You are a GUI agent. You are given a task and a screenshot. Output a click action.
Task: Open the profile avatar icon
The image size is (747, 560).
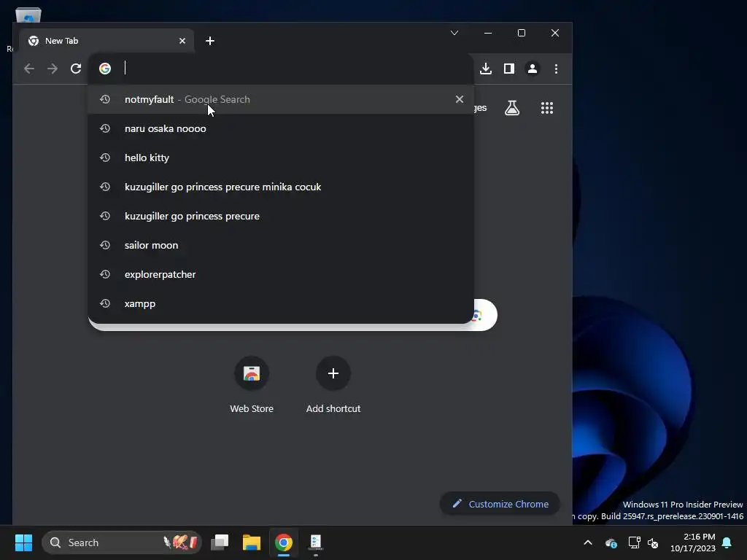click(x=532, y=69)
